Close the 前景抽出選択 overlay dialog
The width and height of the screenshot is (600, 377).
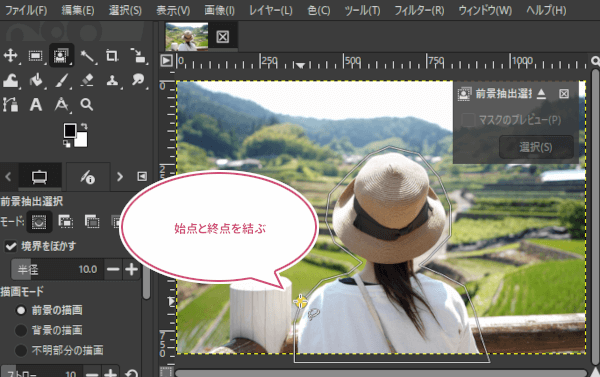564,94
